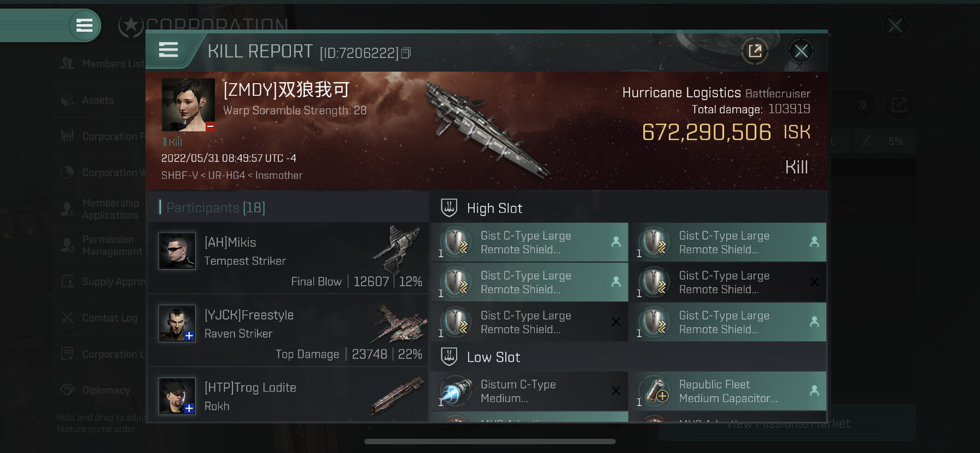
Task: Open Assets in corporation sidebar
Action: click(87, 100)
